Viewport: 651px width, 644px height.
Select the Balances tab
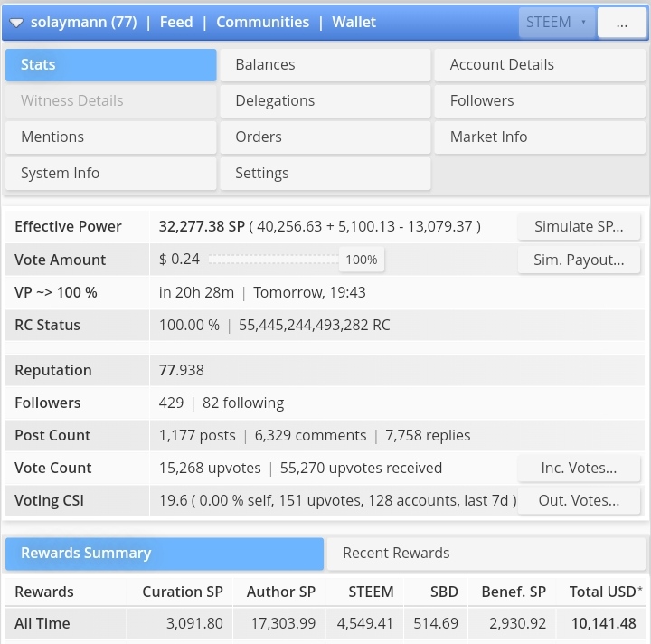point(325,65)
